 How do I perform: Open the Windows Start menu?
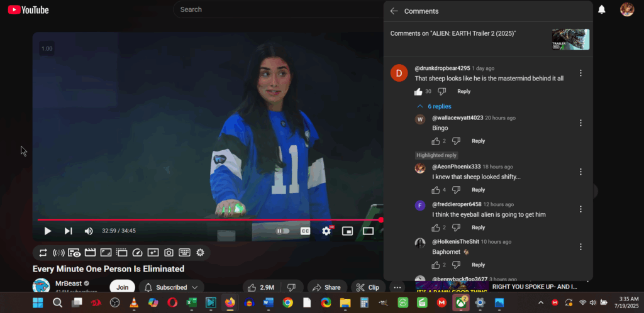[x=38, y=303]
